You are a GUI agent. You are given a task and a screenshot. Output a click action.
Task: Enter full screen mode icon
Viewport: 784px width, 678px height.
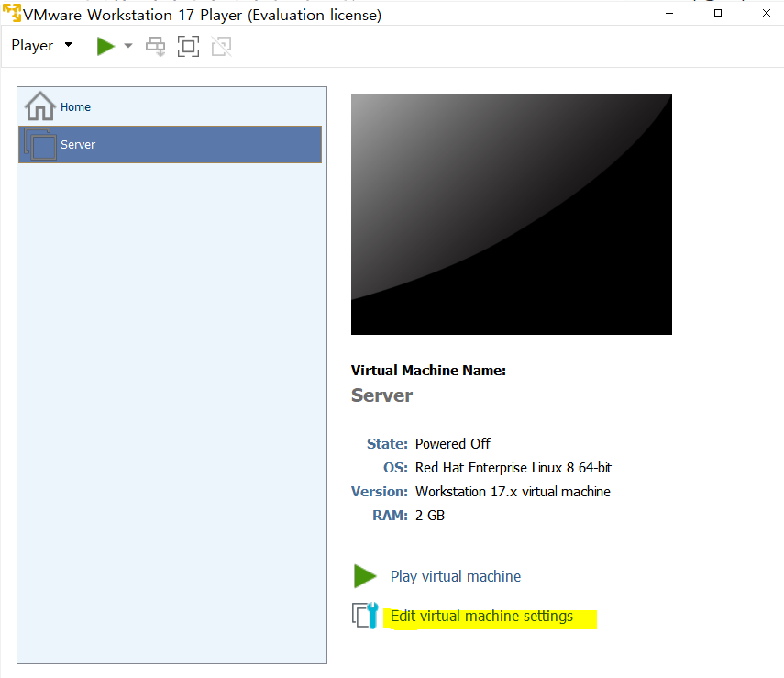pos(189,46)
